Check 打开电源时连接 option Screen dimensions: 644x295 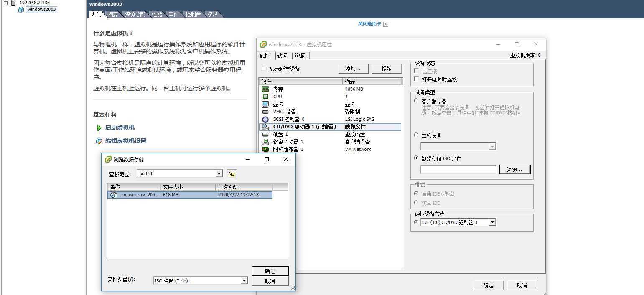[x=416, y=79]
